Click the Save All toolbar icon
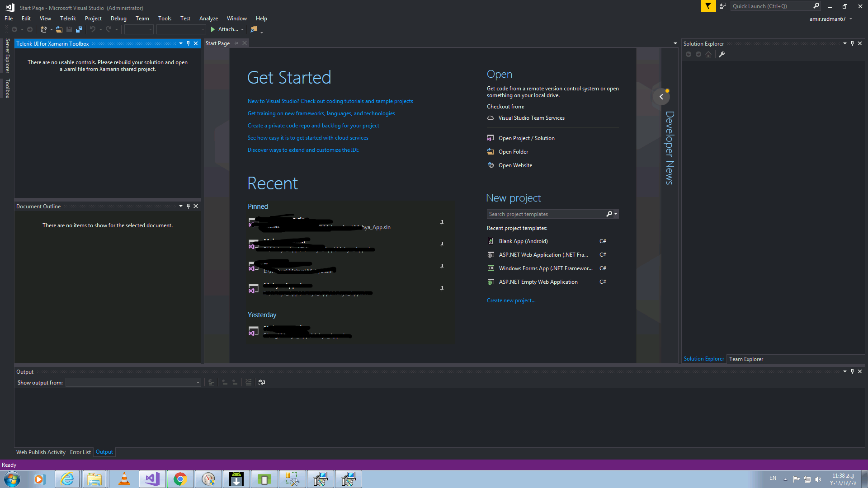This screenshot has width=868, height=488. point(79,29)
